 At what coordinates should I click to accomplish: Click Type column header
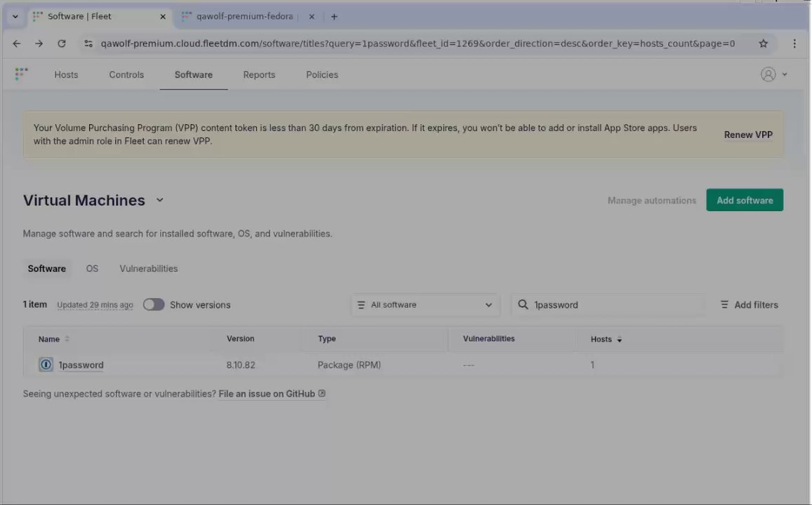(327, 338)
